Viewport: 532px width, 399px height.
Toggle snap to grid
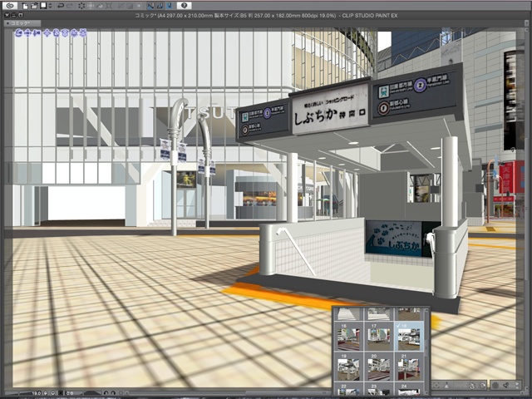coord(170,6)
